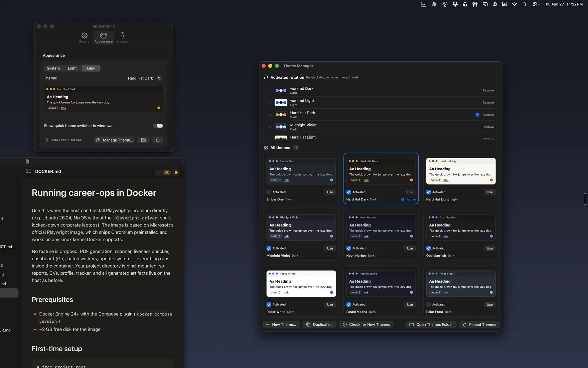Open themes folder icon in Appearance window

[143, 140]
